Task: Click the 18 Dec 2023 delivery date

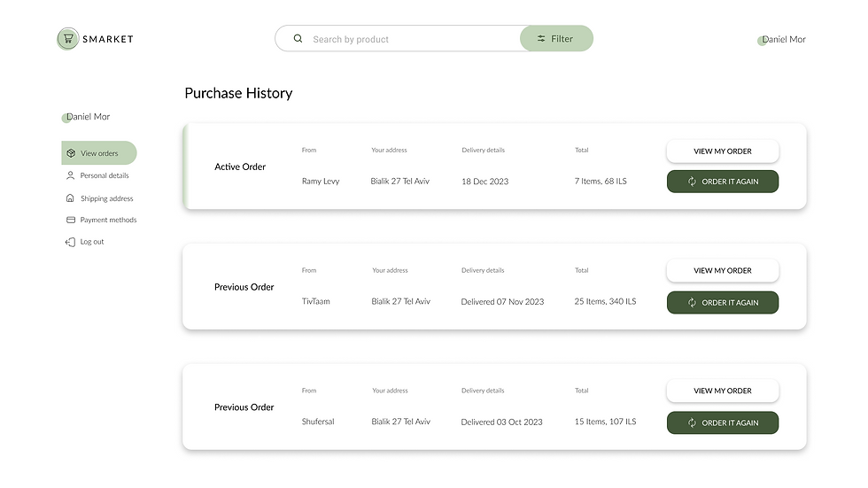Action: click(485, 182)
